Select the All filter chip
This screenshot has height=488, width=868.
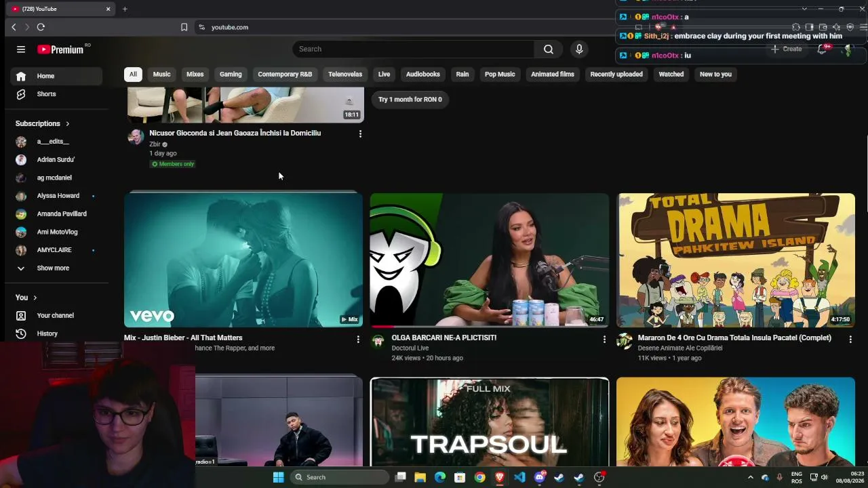tap(133, 74)
